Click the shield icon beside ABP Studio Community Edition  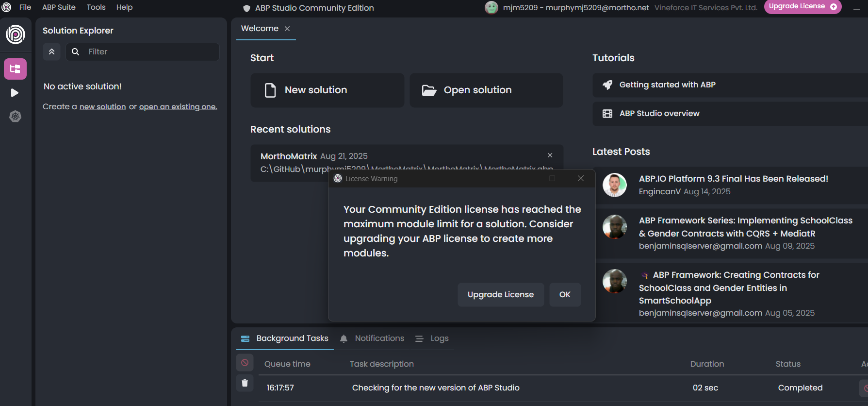(x=246, y=8)
